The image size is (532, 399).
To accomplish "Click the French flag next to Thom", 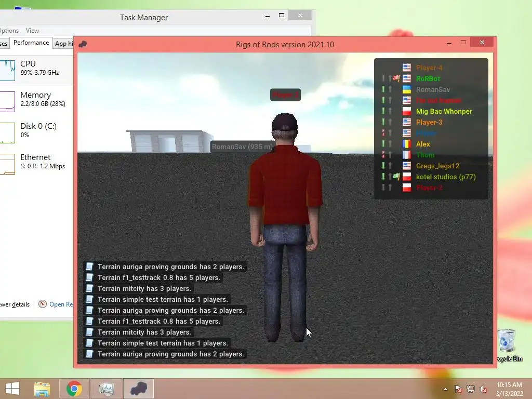I will tap(406, 155).
